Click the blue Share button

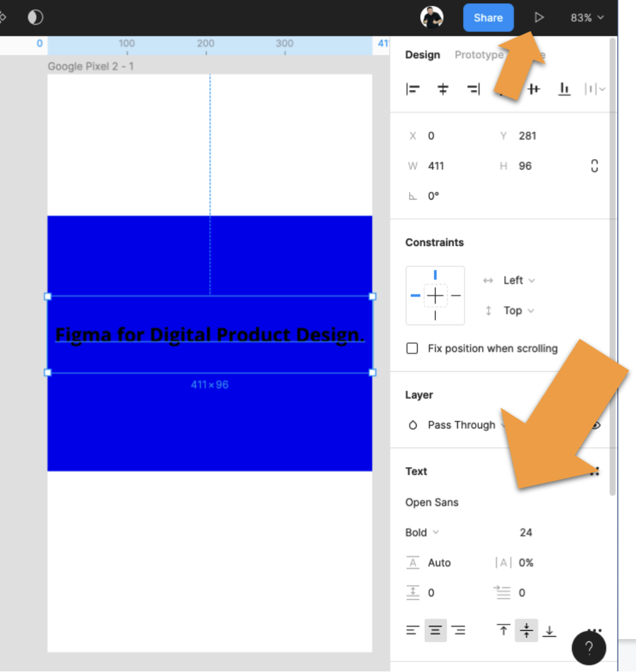coord(488,18)
